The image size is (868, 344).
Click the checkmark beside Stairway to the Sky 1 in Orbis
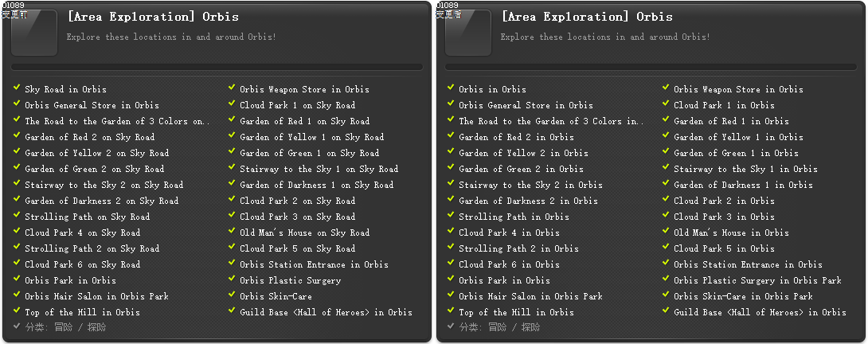click(x=666, y=168)
